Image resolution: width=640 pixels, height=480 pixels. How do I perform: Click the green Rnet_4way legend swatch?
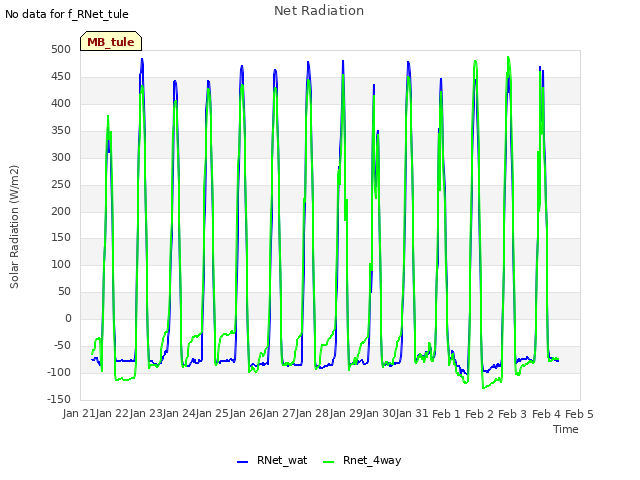point(328,462)
